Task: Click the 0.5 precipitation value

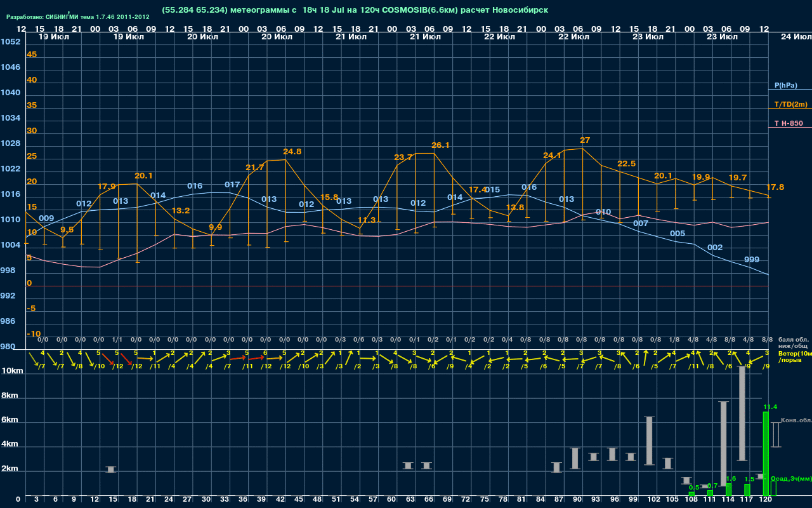Action: point(694,488)
